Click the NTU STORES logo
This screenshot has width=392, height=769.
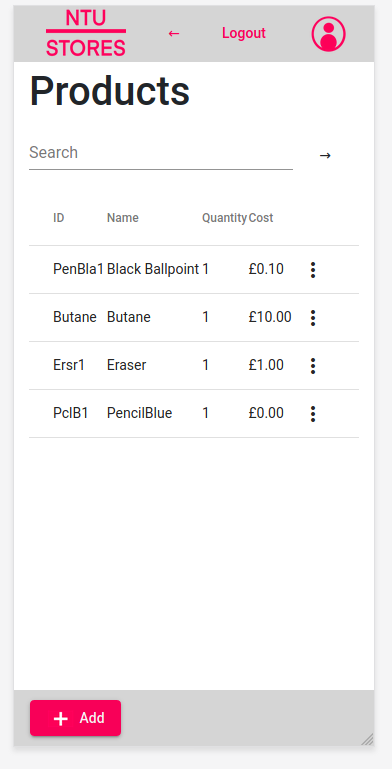(86, 33)
